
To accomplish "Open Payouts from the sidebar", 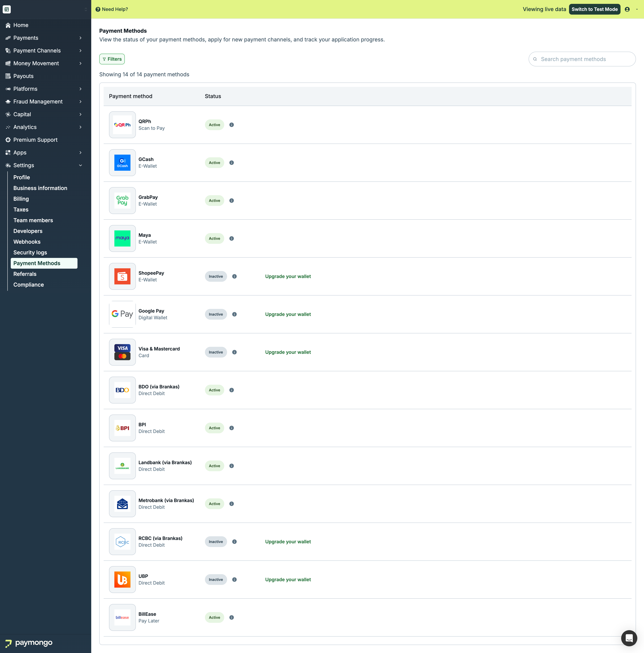I will click(23, 76).
